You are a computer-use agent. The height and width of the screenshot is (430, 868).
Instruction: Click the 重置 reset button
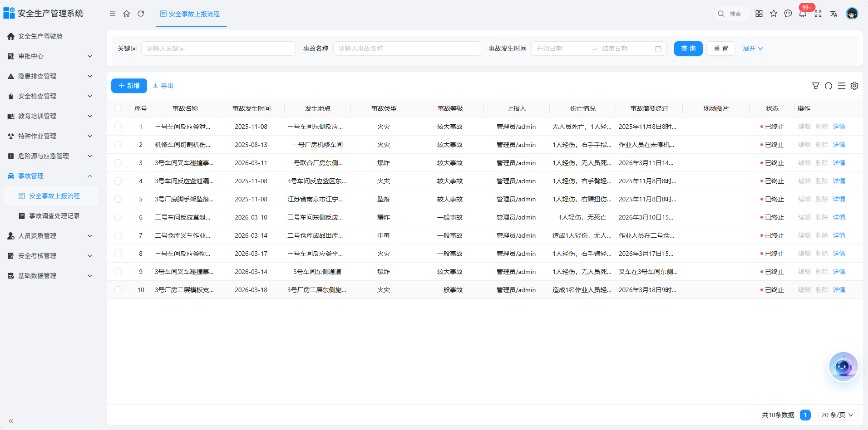721,49
